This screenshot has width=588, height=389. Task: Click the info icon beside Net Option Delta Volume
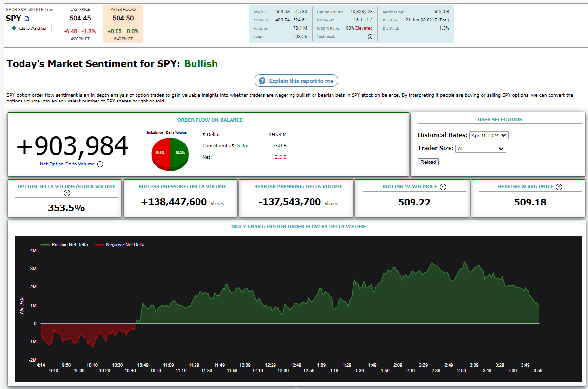[x=100, y=164]
